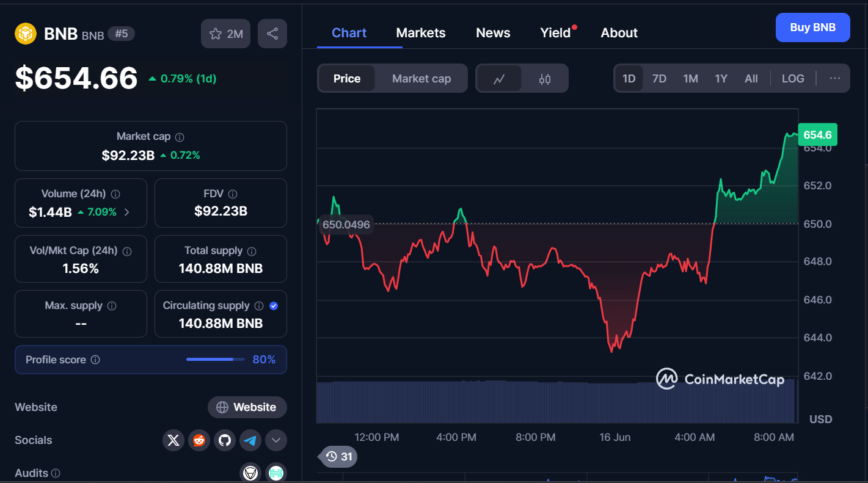Image resolution: width=868 pixels, height=483 pixels.
Task: Click the $654.66 price text
Action: coord(76,79)
